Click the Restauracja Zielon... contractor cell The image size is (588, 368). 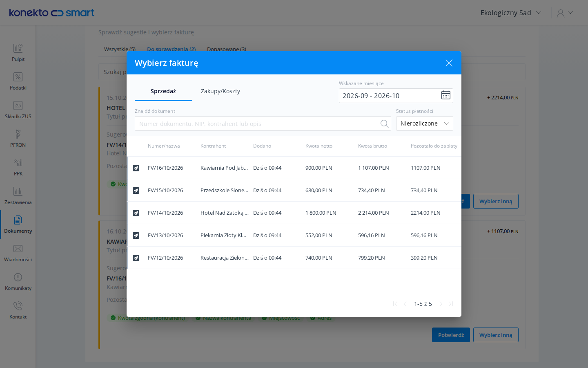click(225, 258)
